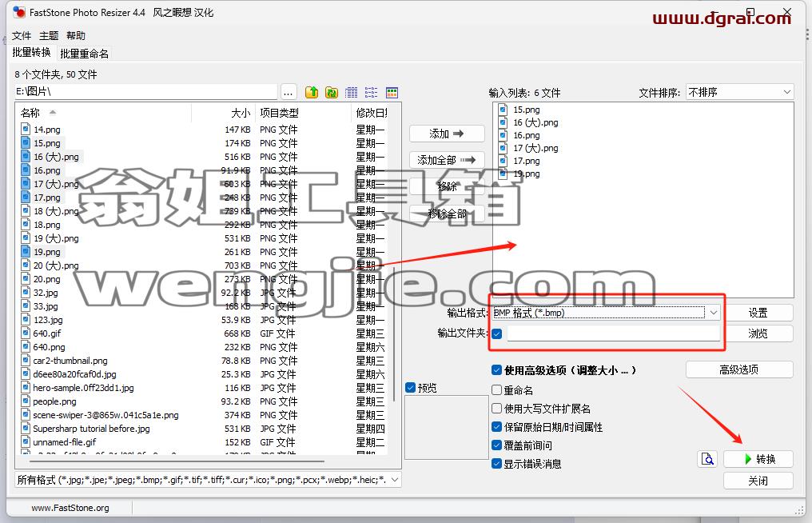Enable 使用大写文件扩展名 checkbox

pos(496,409)
